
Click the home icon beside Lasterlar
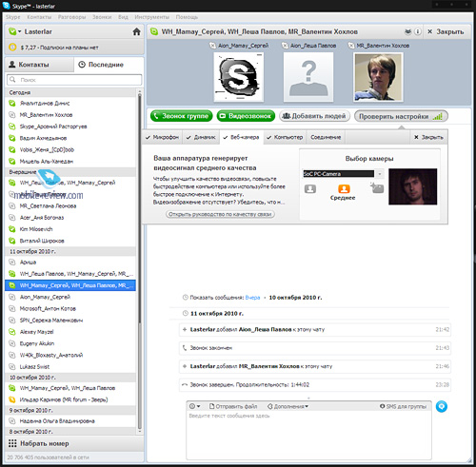[x=136, y=31]
